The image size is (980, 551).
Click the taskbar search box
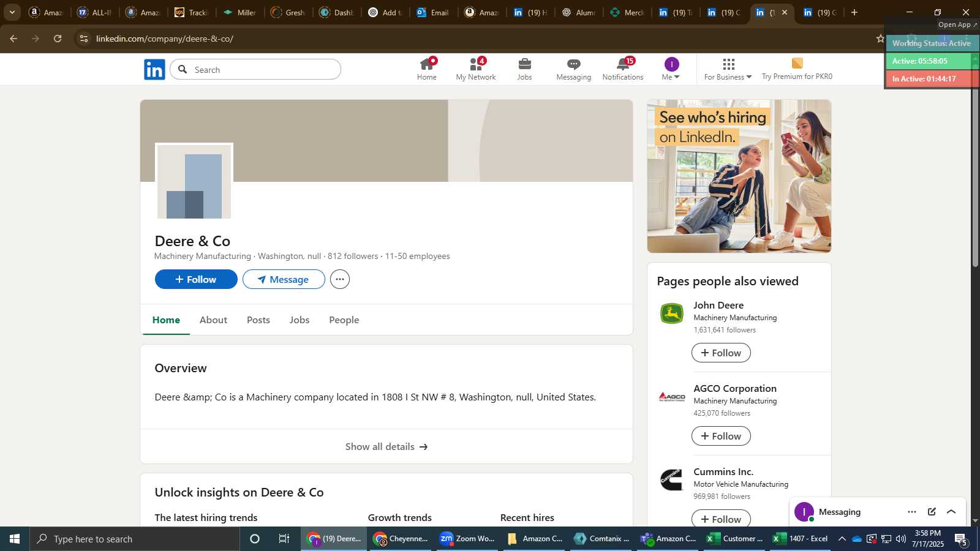[135, 539]
